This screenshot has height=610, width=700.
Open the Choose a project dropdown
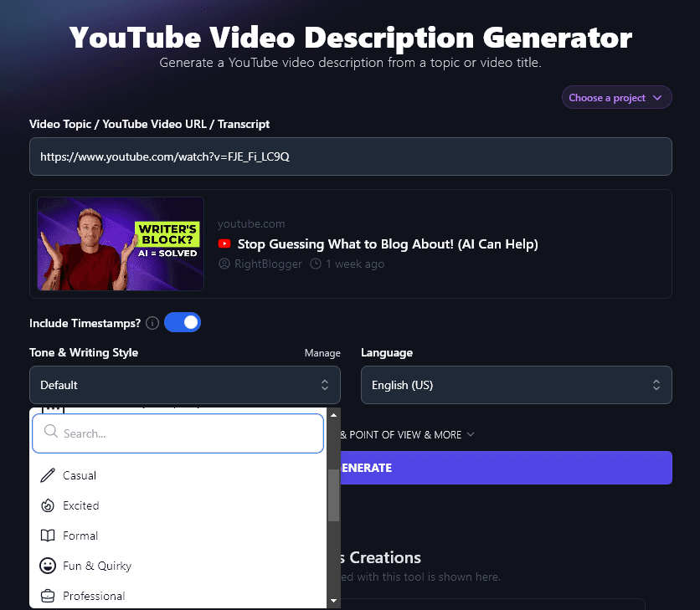click(616, 96)
